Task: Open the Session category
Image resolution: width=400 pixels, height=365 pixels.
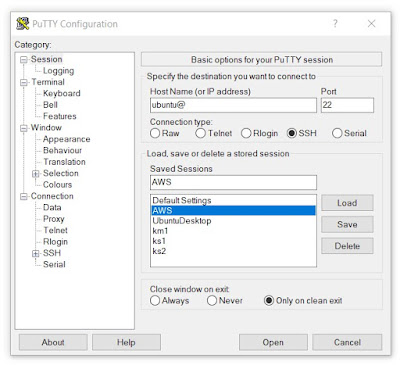Action: (46, 59)
